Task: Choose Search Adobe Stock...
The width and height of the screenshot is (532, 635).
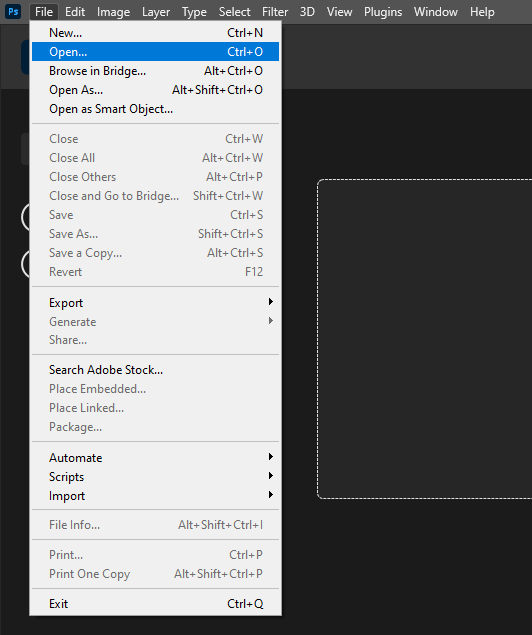Action: (155, 370)
